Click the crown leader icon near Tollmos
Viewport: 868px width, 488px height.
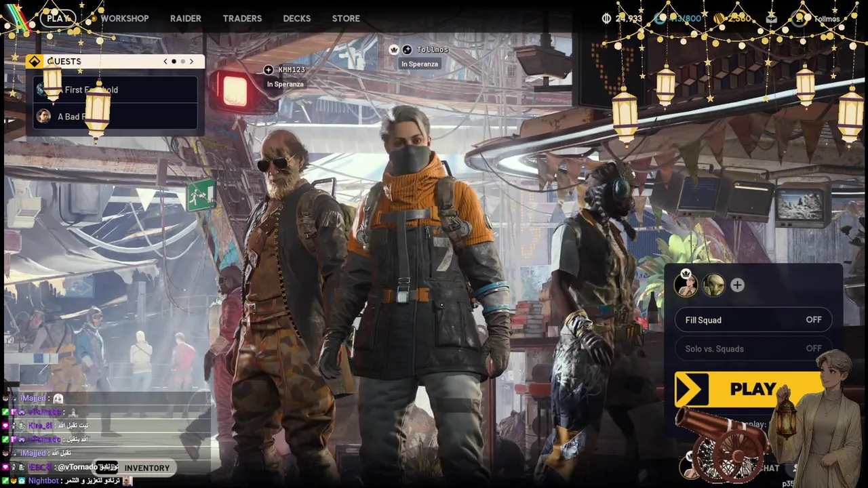[393, 49]
